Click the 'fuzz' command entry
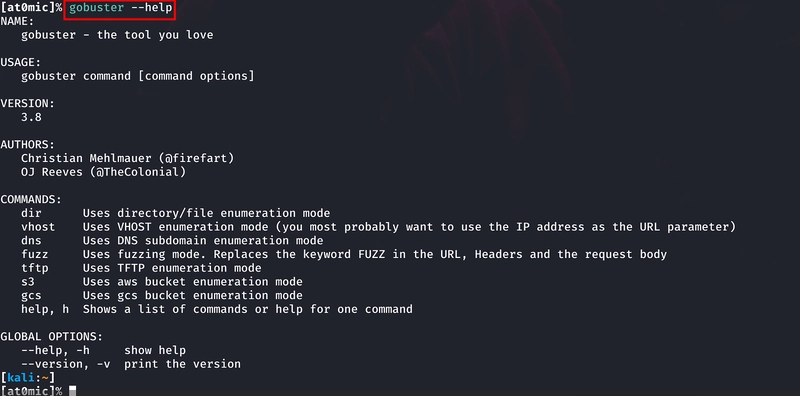The height and width of the screenshot is (396, 800). tap(35, 255)
